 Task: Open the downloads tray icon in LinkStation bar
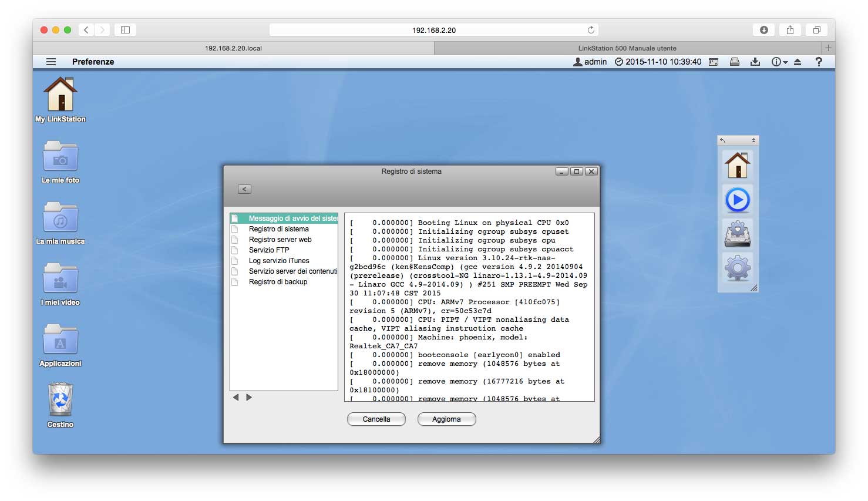pos(755,62)
